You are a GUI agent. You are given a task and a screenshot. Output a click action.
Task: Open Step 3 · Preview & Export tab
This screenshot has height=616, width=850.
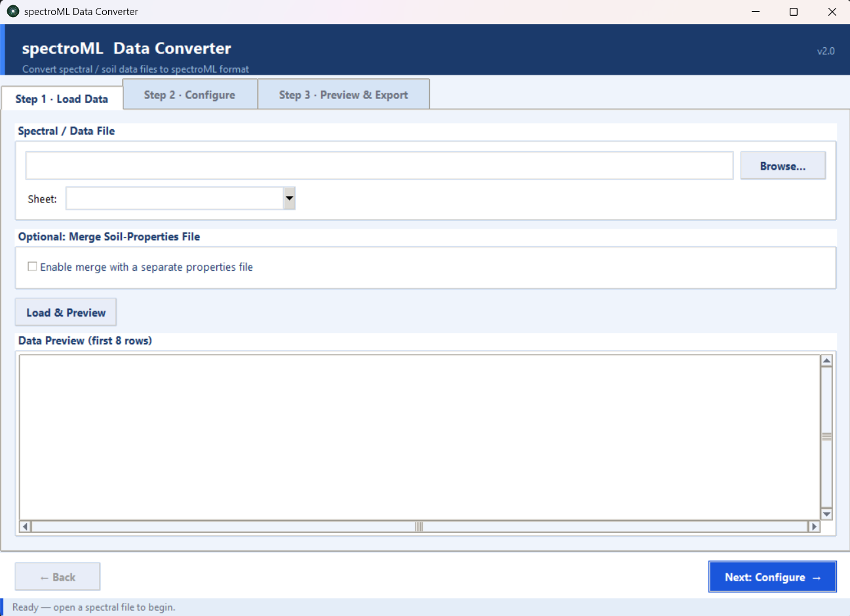[343, 95]
